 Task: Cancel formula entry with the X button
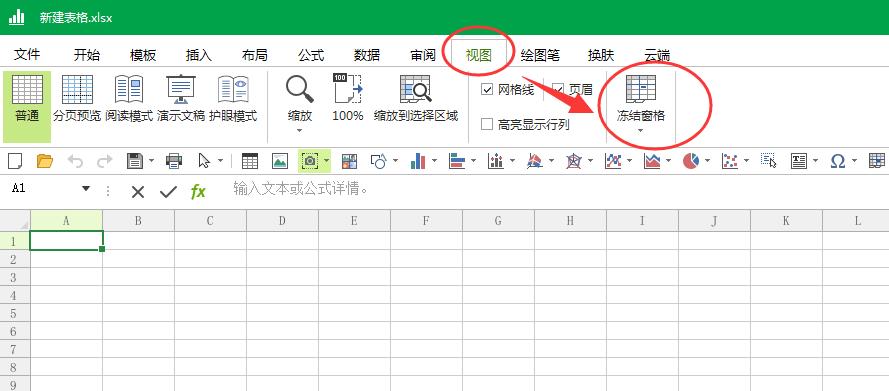(x=138, y=192)
